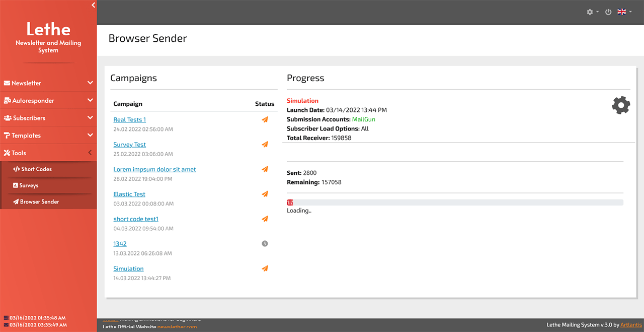Expand the Newsletter chevron
The height and width of the screenshot is (332, 644).
(x=90, y=83)
